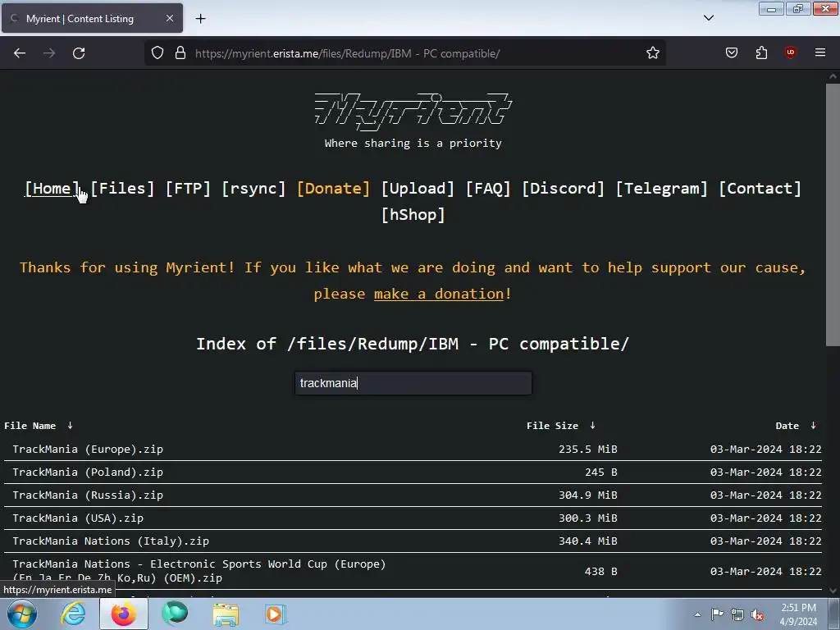Show hidden system tray icons
The width and height of the screenshot is (840, 630).
(x=697, y=614)
